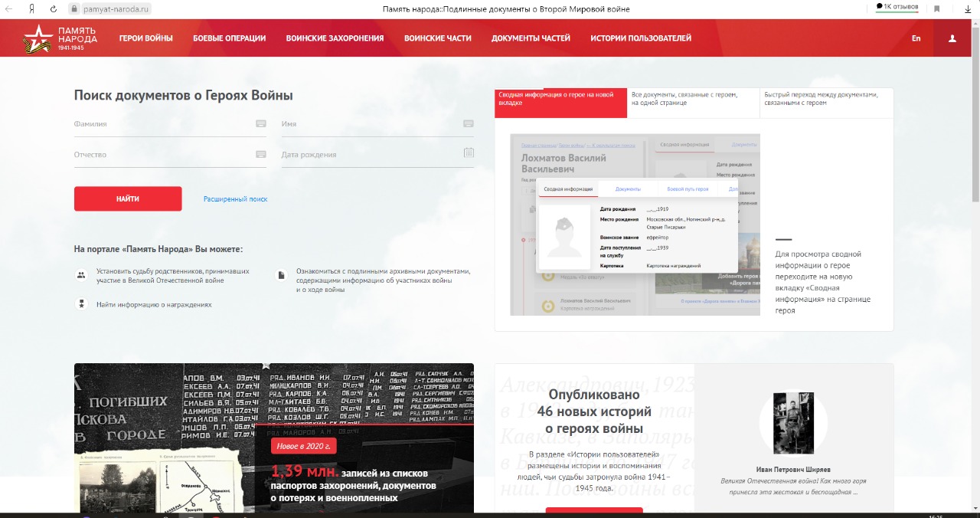
Task: Open the virtual keyboard for Имя field
Action: click(x=469, y=123)
